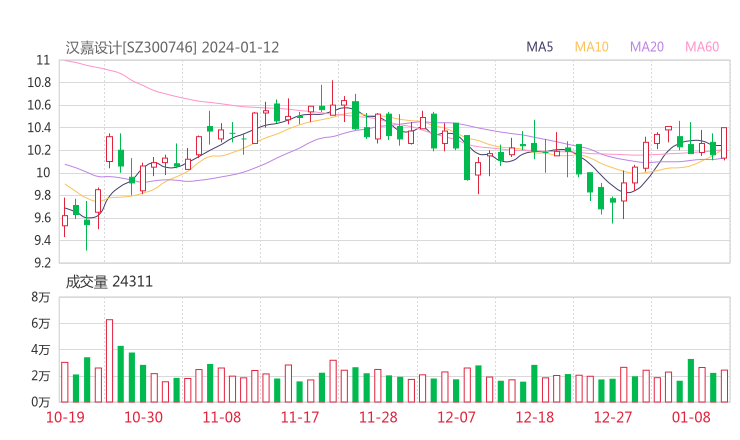Screen dimensions: 740x440
Task: Click the 10.8 price axis label
Action: tap(39, 83)
